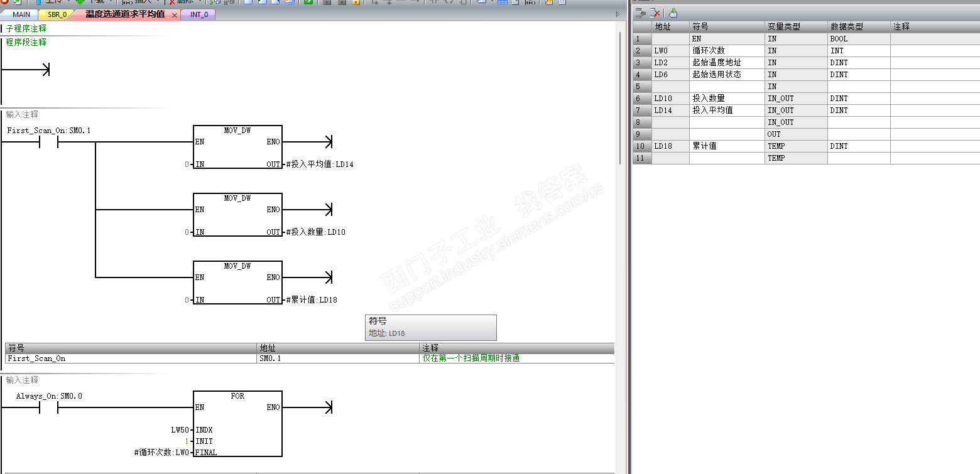Click the 地址 header in the variable table
Viewport: 980px width, 474px height.
(670, 27)
